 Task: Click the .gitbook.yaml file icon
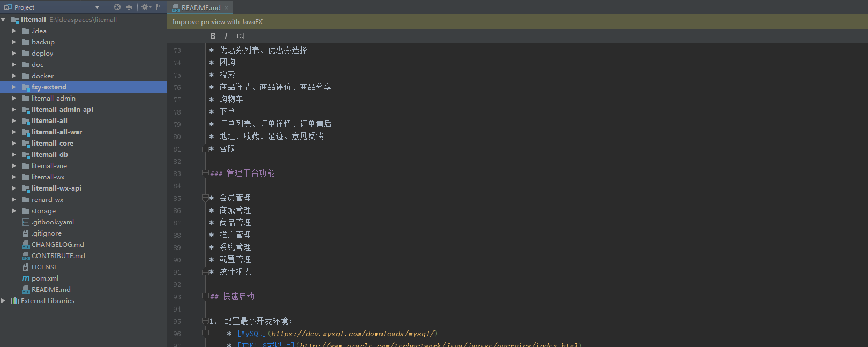(26, 222)
